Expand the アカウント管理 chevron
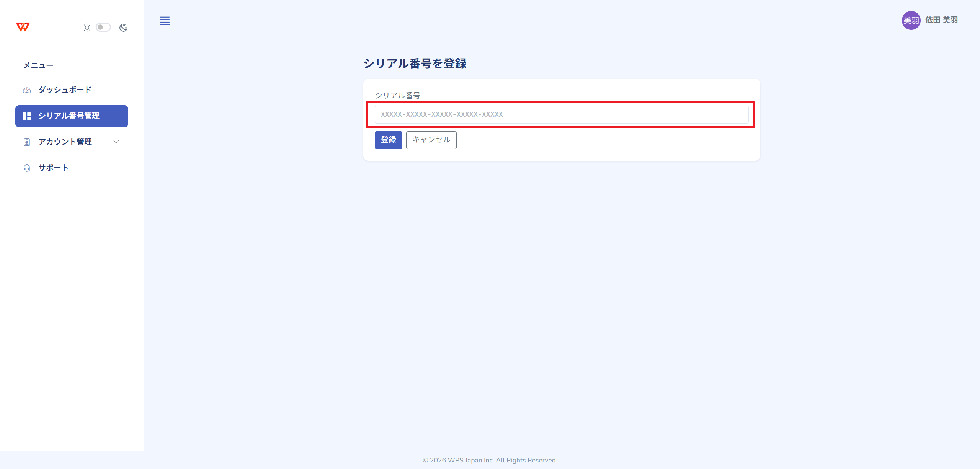Viewport: 980px width, 469px height. coord(116,142)
